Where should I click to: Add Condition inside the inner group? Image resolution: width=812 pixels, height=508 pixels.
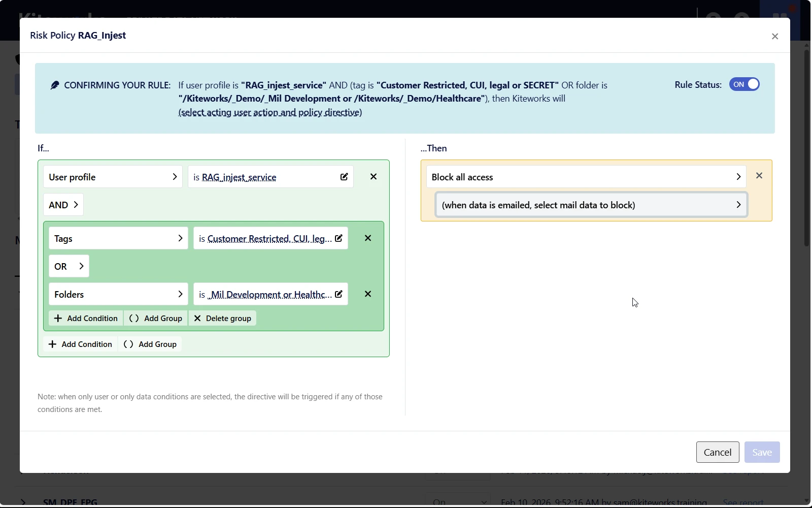pyautogui.click(x=86, y=318)
